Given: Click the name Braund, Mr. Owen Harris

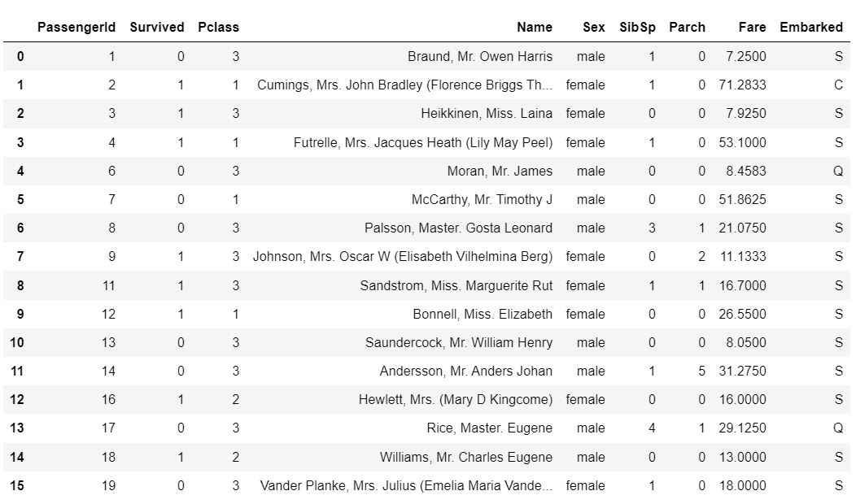Looking at the screenshot, I should pyautogui.click(x=479, y=56).
